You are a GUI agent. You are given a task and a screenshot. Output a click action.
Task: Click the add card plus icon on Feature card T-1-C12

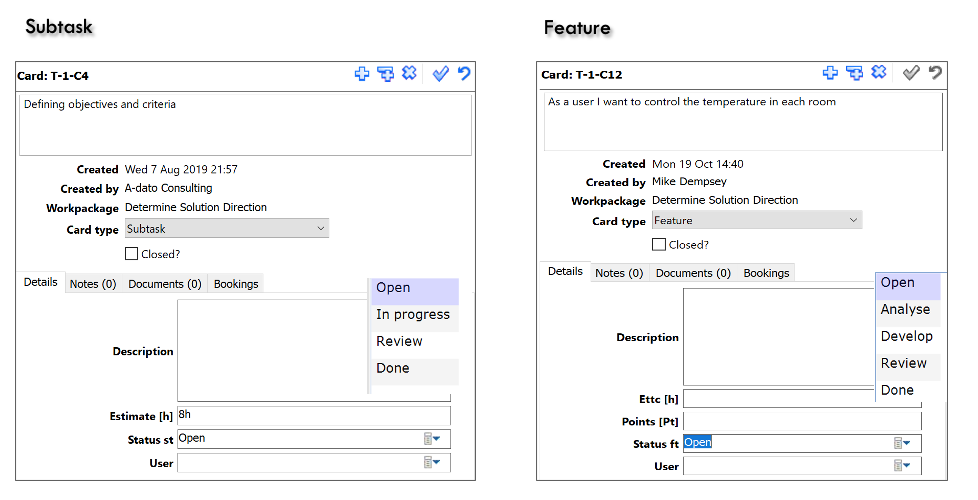point(830,73)
